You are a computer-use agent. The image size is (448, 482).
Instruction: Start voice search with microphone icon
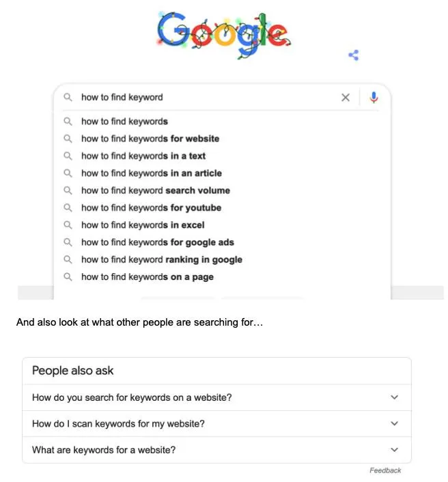(374, 98)
